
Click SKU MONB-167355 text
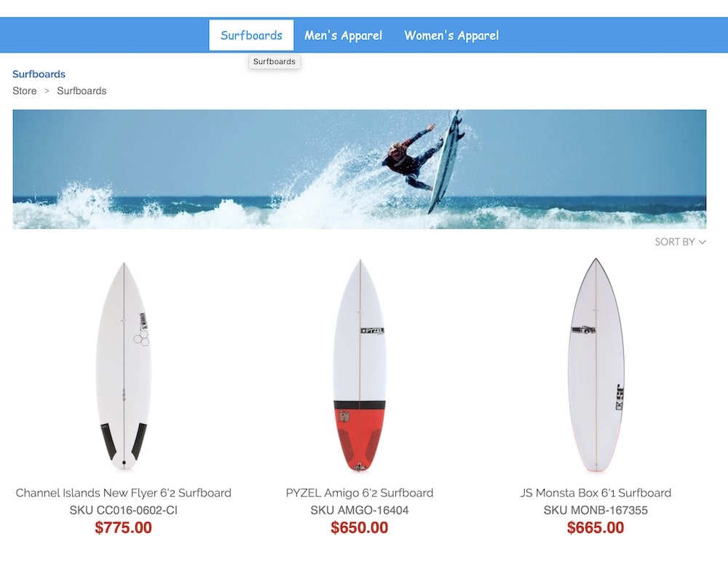[596, 510]
